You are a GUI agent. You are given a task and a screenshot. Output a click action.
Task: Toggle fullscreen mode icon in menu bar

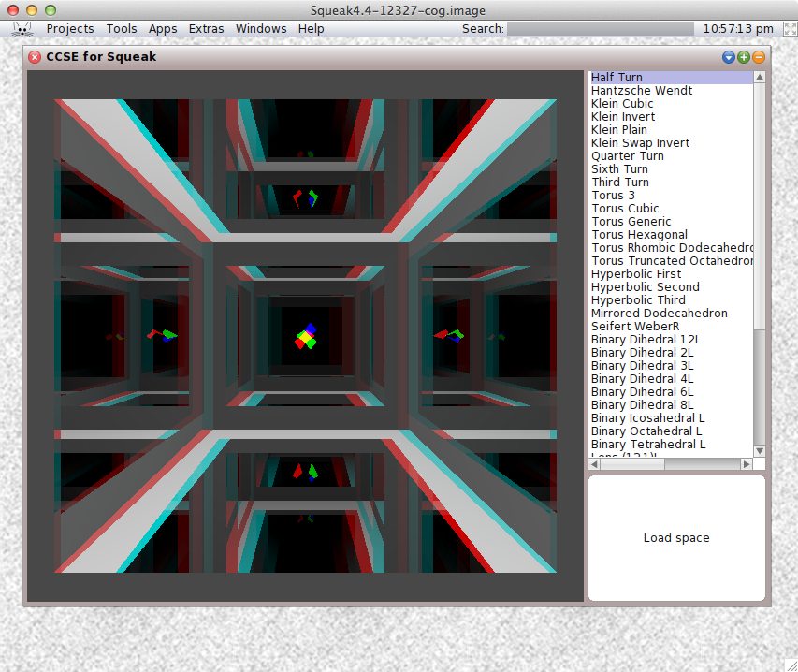click(x=789, y=29)
